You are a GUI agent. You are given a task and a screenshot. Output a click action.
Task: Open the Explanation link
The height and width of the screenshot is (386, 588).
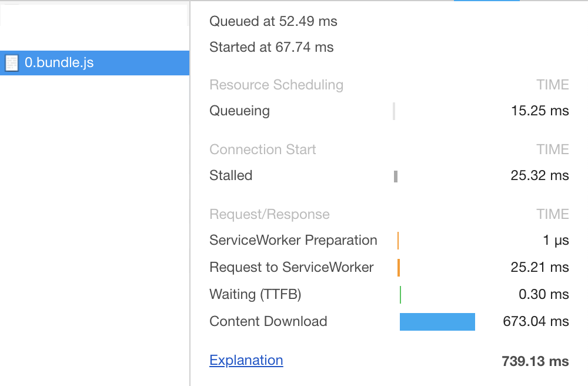click(246, 360)
